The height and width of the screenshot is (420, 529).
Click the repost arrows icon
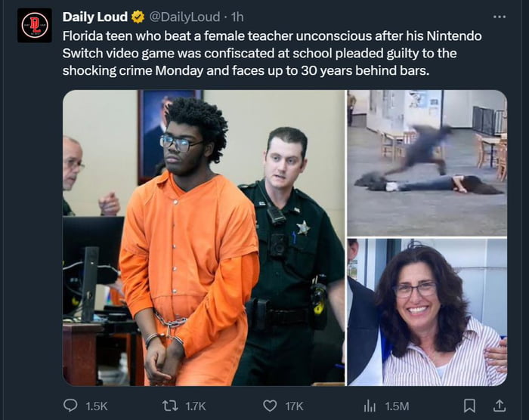point(170,406)
